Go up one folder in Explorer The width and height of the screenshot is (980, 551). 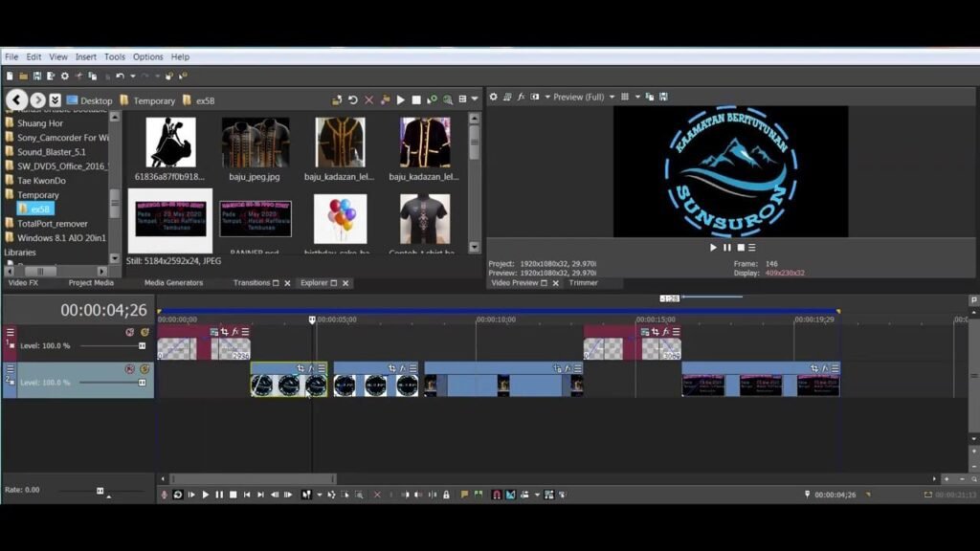[337, 99]
